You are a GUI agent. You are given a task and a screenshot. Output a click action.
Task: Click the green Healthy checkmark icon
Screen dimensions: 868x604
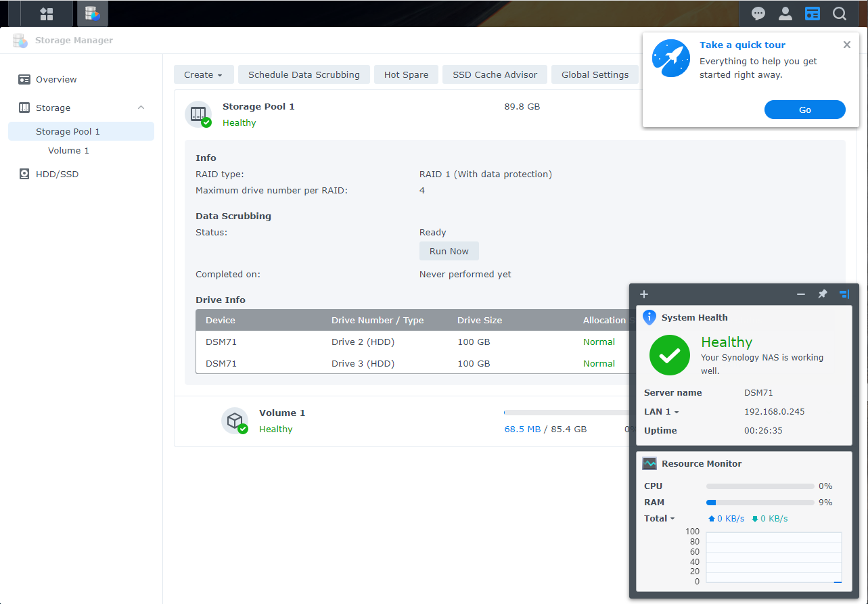pos(670,355)
